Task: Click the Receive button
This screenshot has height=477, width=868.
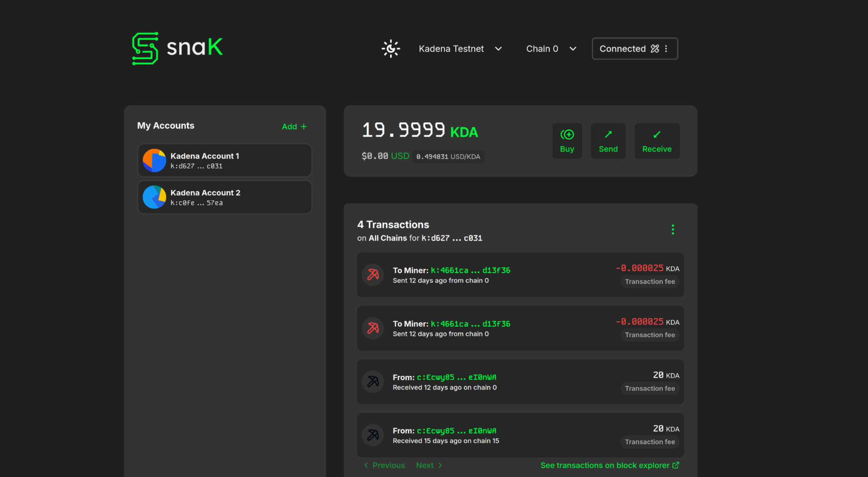Action: [x=657, y=141]
